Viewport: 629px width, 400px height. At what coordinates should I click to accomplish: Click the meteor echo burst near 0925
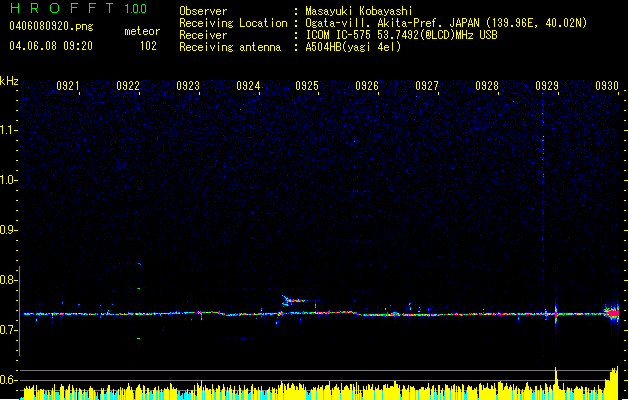[x=294, y=301]
